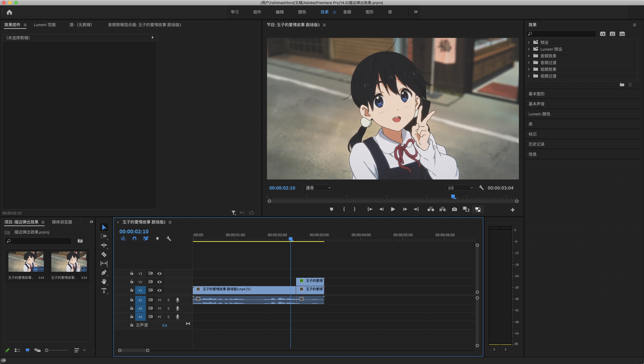644x364 pixels.
Task: Expand the 预设 effects folder
Action: point(528,42)
